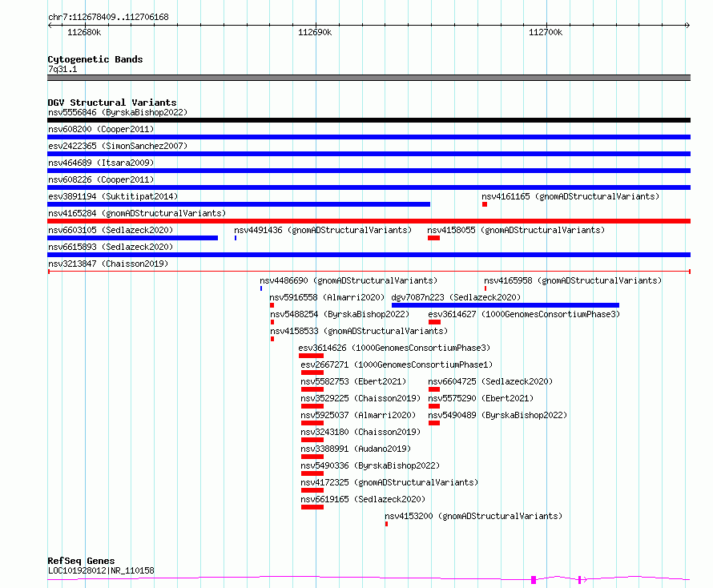This screenshot has height=588, width=713.
Task: Open nsv3529225 (Chaisson2019) label
Action: pyautogui.click(x=361, y=398)
